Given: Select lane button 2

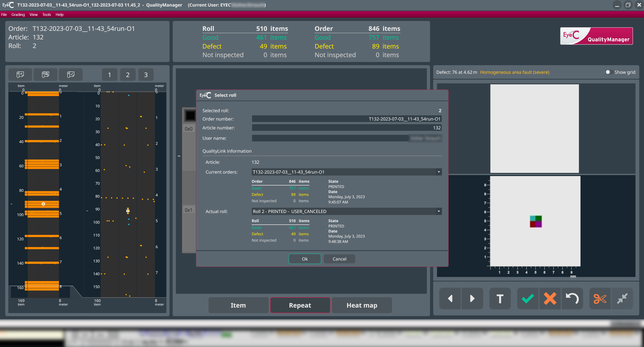Looking at the screenshot, I should coord(128,75).
